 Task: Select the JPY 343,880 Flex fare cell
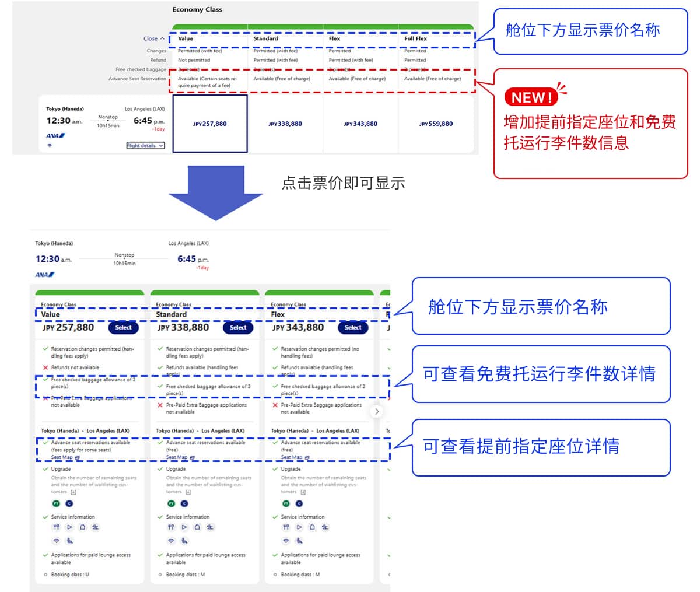pyautogui.click(x=360, y=124)
